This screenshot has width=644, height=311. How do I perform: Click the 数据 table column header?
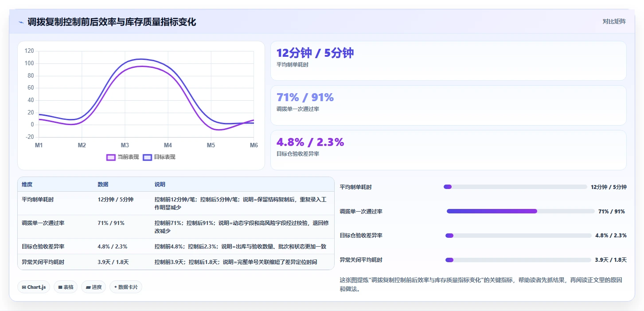click(103, 185)
